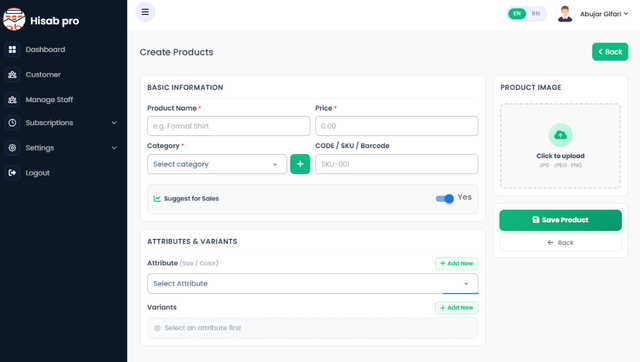This screenshot has height=362, width=640.
Task: Click the 'PRODUCT IMAGE' section title
Action: click(531, 87)
